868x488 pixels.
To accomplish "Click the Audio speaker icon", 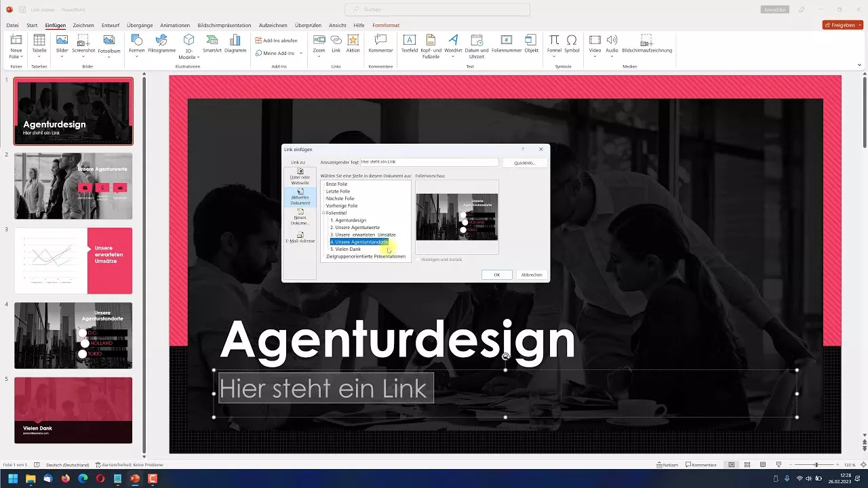I will point(612,40).
